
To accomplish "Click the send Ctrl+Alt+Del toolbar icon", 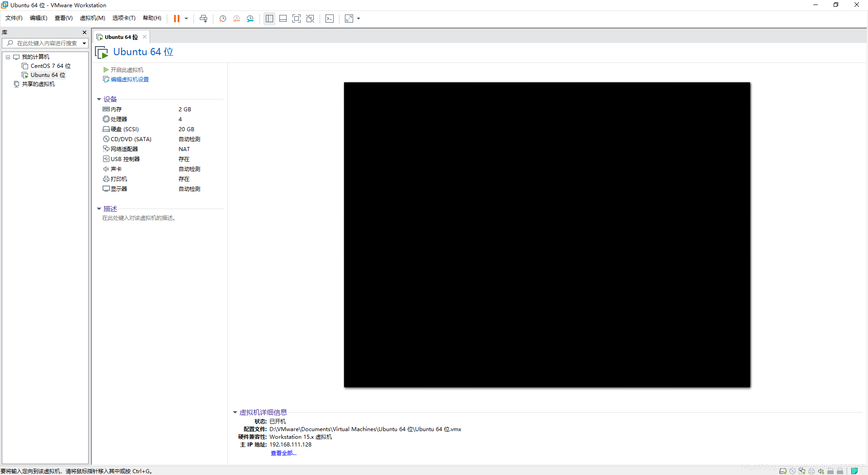I will pos(203,19).
